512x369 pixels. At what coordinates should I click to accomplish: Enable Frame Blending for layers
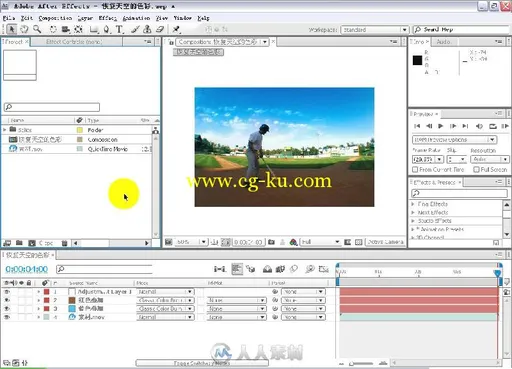(x=280, y=269)
